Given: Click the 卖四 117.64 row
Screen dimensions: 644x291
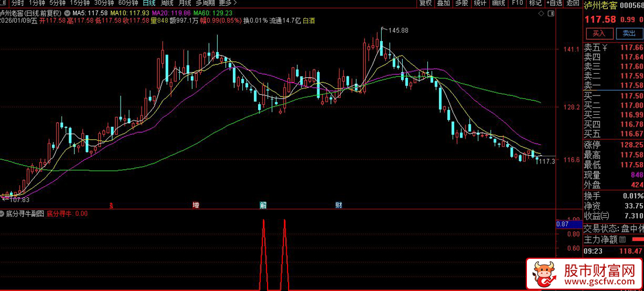Looking at the screenshot, I should [614, 57].
